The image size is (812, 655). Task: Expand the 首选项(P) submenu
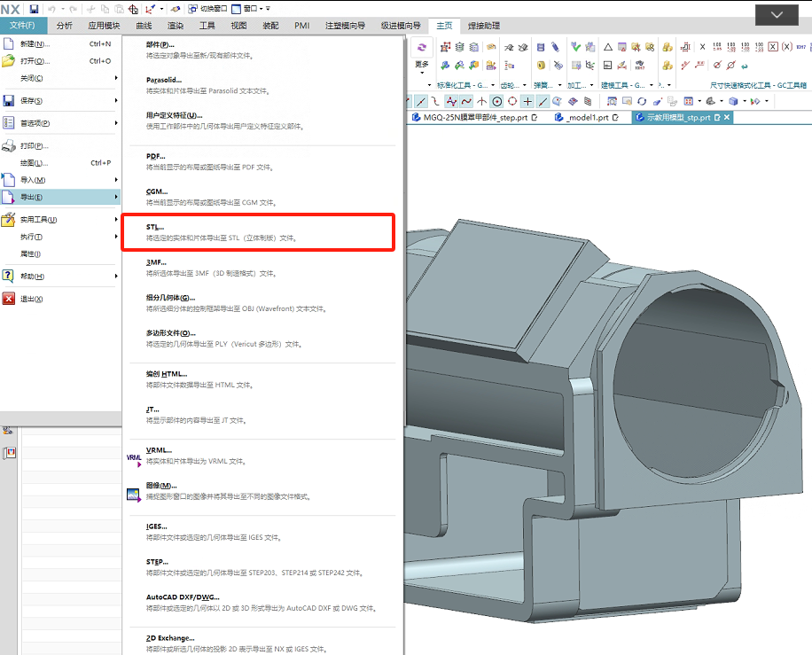60,123
